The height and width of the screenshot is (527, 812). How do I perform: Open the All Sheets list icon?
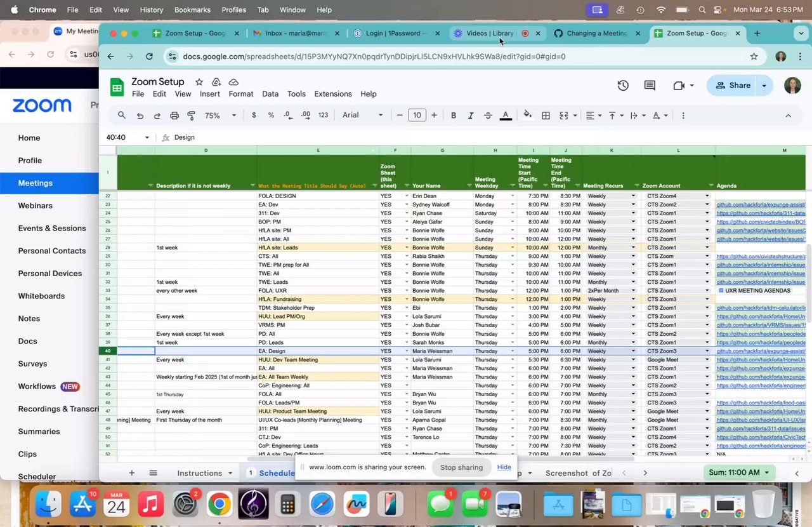(153, 473)
